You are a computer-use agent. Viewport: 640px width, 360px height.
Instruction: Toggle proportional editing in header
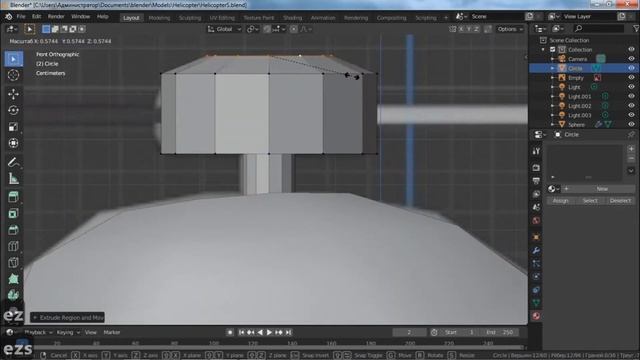[293, 29]
